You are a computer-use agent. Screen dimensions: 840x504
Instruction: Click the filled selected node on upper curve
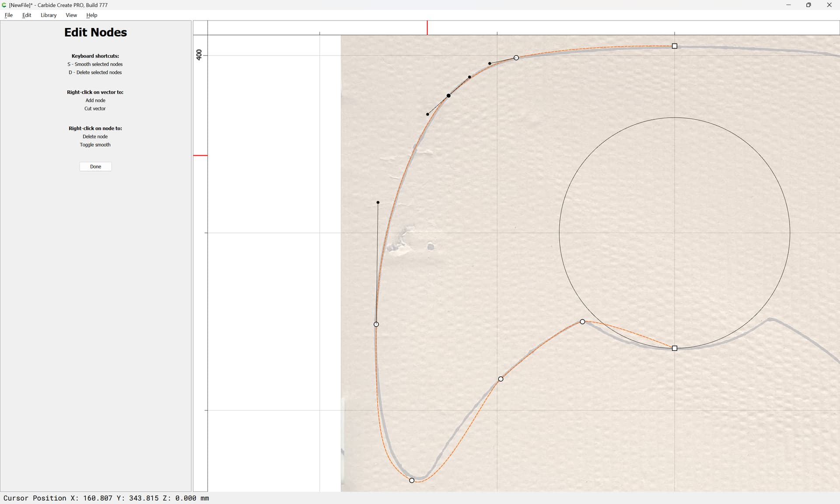[x=448, y=95]
